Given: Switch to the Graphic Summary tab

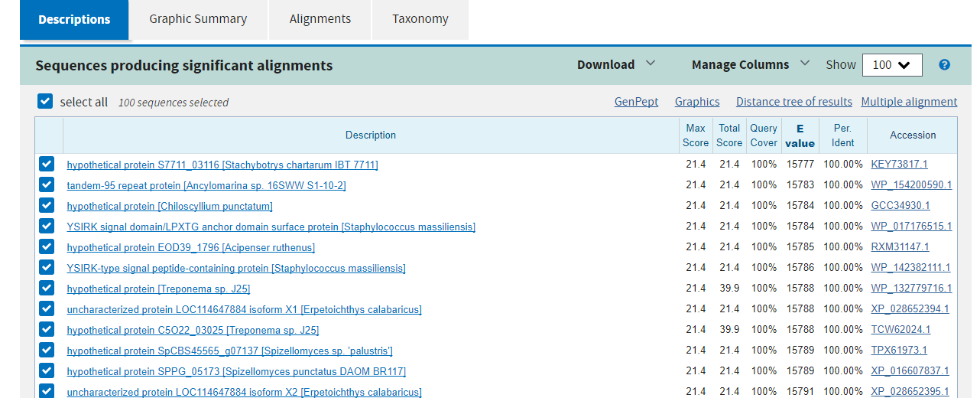Looking at the screenshot, I should pos(198,19).
